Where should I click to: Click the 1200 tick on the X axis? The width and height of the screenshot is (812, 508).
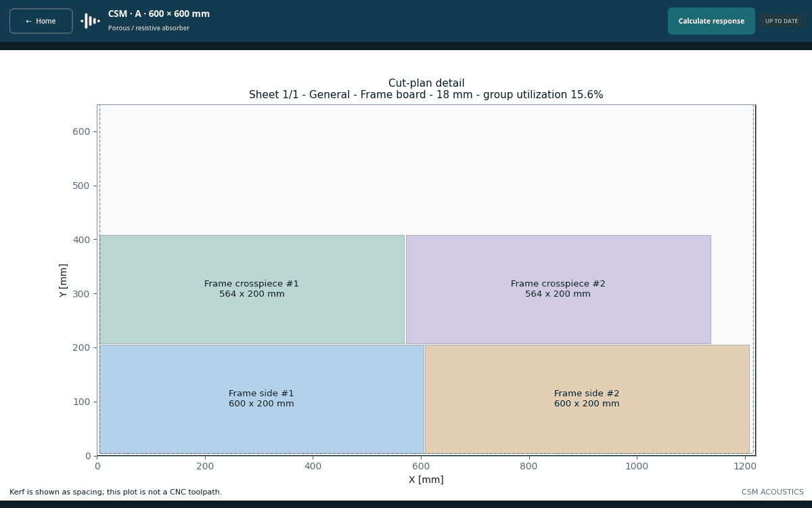click(744, 466)
